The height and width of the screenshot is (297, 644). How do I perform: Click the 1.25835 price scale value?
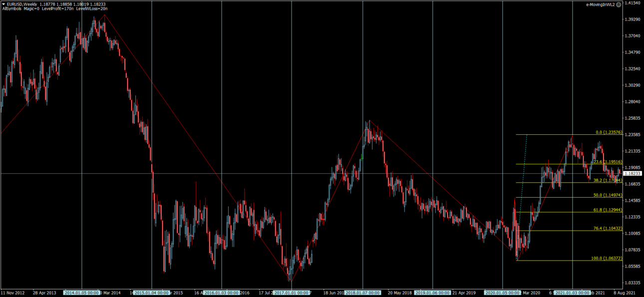[x=633, y=118]
